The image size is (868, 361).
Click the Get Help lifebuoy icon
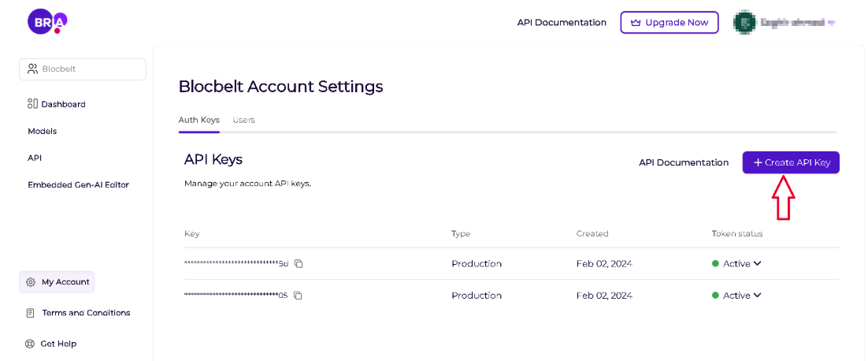[31, 344]
